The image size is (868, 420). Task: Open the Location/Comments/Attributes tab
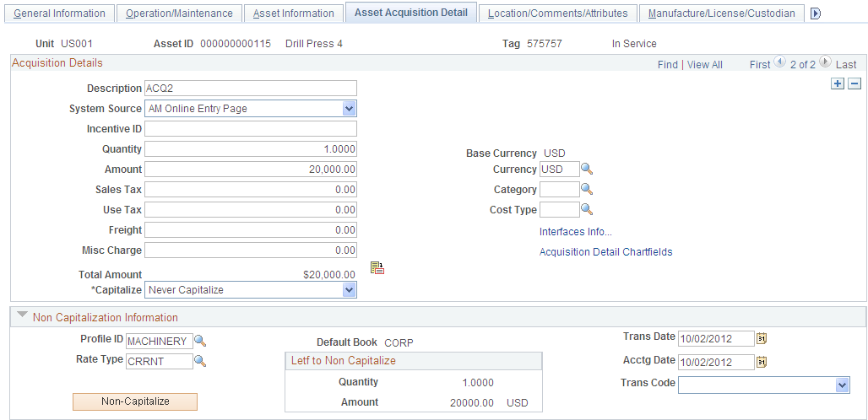pos(557,13)
